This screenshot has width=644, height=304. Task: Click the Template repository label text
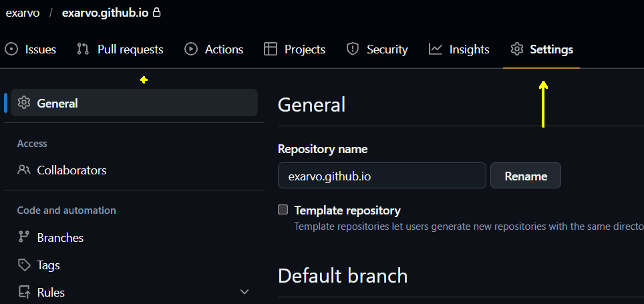click(347, 210)
